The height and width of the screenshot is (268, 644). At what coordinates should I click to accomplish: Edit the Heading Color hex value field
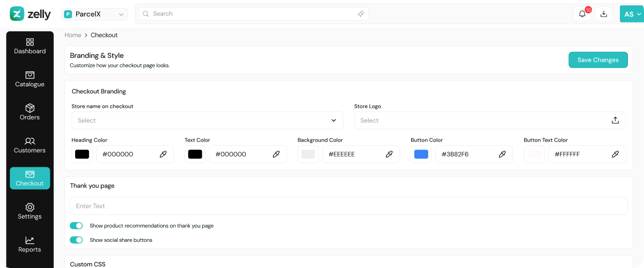coord(135,154)
